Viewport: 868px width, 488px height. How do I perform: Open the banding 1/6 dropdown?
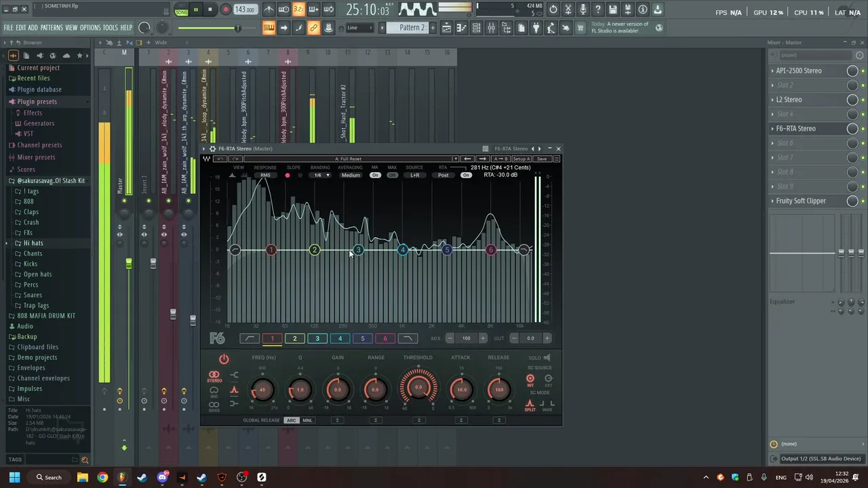(320, 175)
